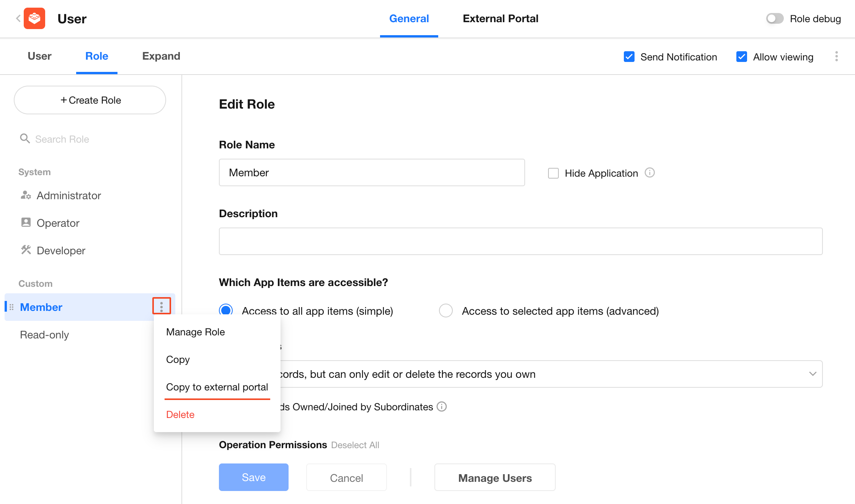Open the record permissions dropdown
This screenshot has height=504, width=855.
tap(813, 374)
